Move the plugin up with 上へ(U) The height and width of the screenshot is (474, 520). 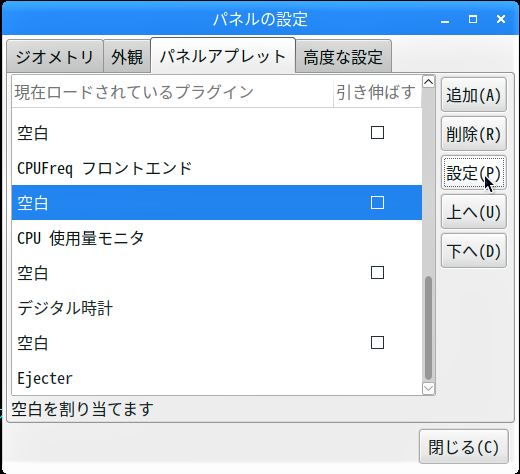coord(474,212)
